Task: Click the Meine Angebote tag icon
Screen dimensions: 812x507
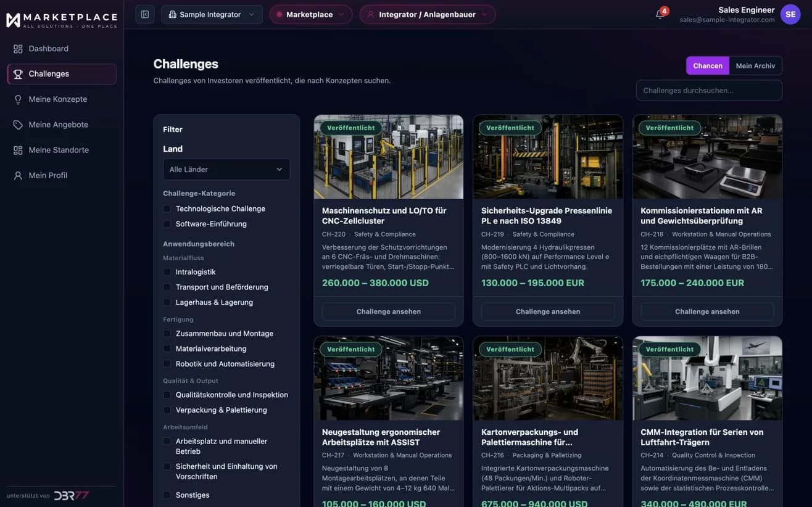Action: click(18, 125)
